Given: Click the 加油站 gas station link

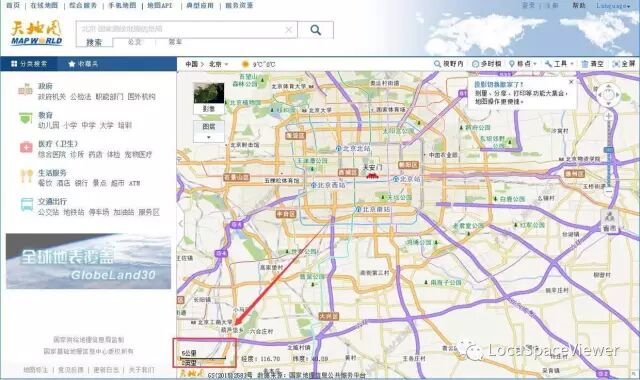Looking at the screenshot, I should tap(124, 212).
